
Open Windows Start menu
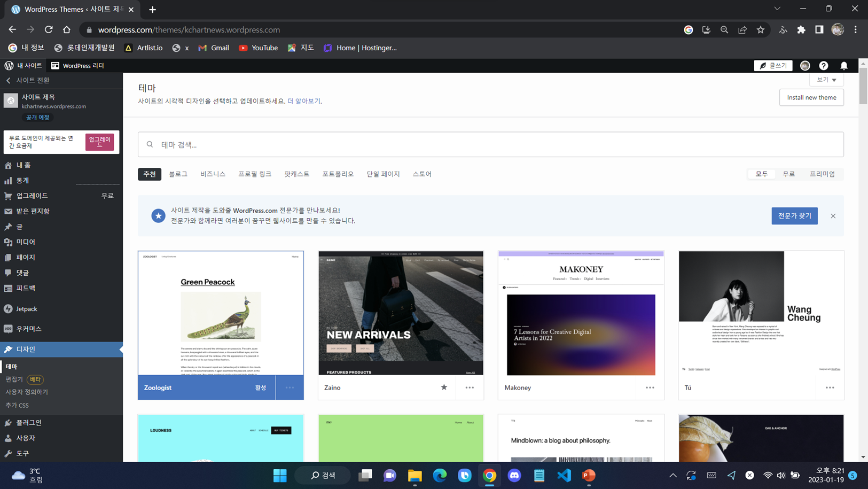[280, 475]
